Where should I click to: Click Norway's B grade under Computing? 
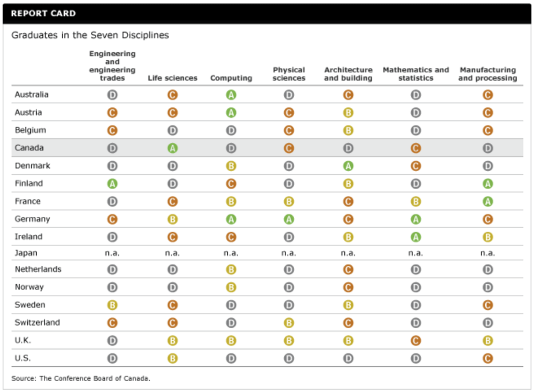231,287
